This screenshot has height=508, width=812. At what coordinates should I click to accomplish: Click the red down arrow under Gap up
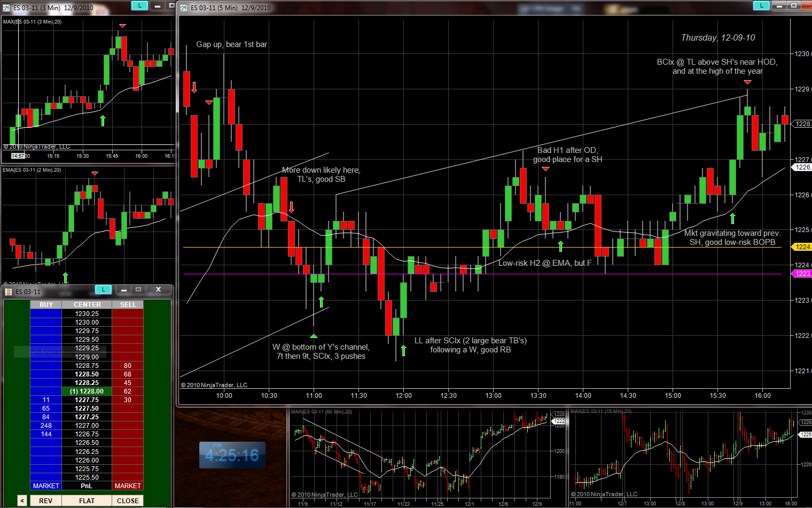[x=194, y=87]
